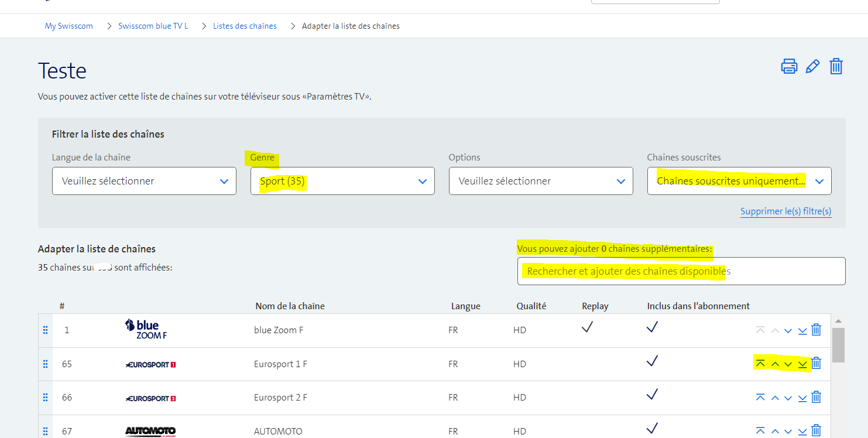This screenshot has height=438, width=868.
Task: Open Swisscom blue TV L breadcrumb
Action: tap(153, 26)
